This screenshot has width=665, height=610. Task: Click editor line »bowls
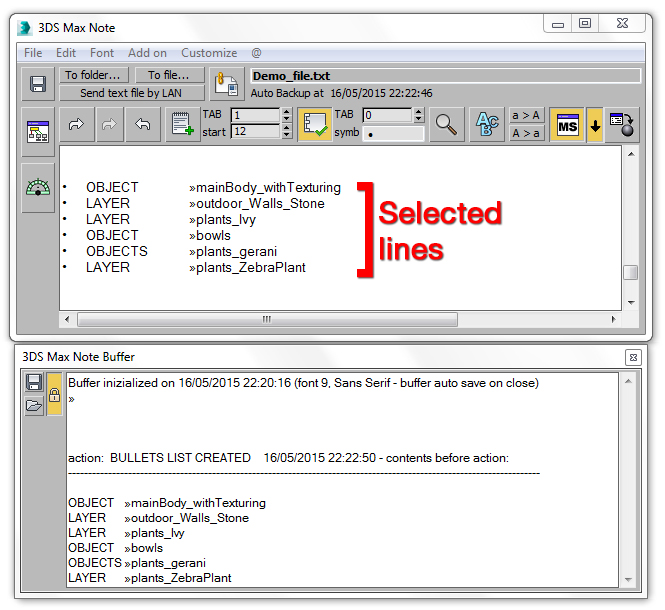(210, 235)
